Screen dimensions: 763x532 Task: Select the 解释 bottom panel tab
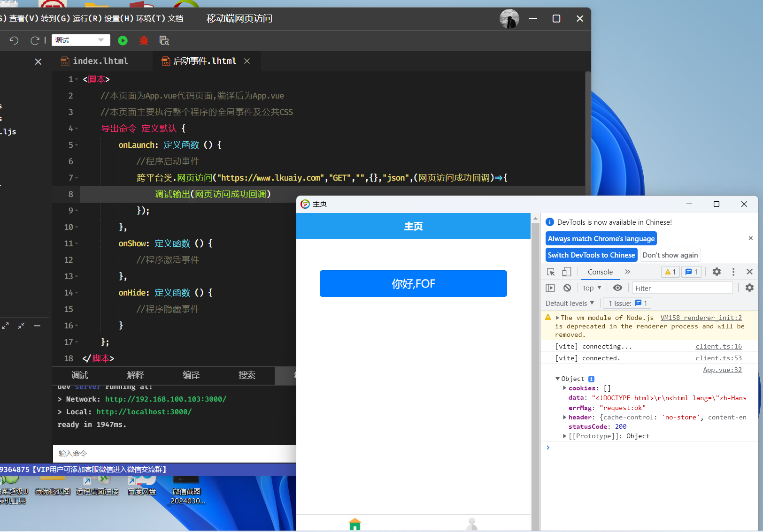pyautogui.click(x=135, y=375)
